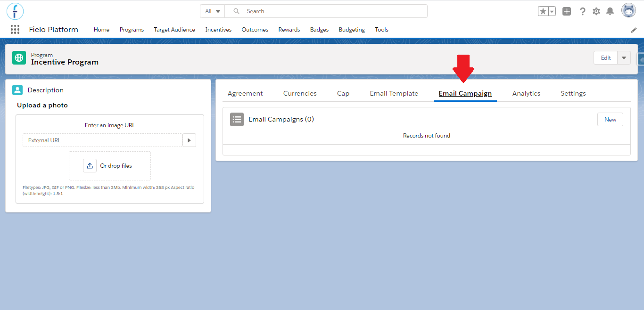The image size is (644, 310).
Task: Go to the Home nav item
Action: 101,30
